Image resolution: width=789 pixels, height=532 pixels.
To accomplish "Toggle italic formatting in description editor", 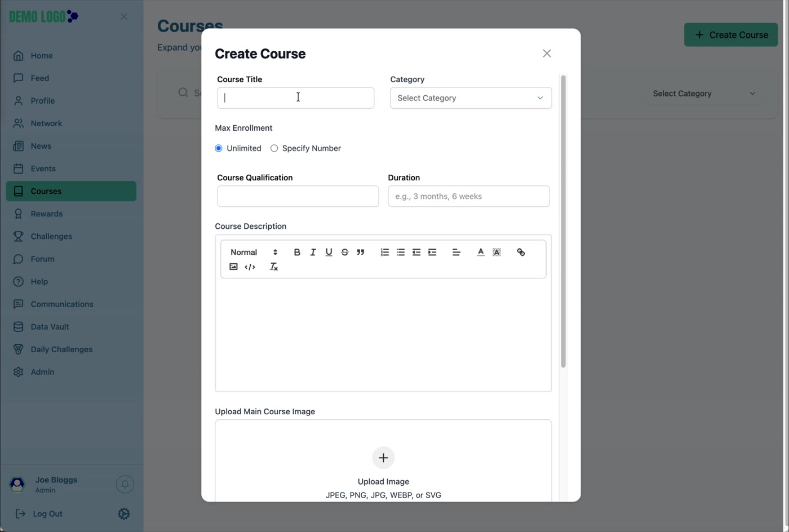I will click(x=313, y=252).
